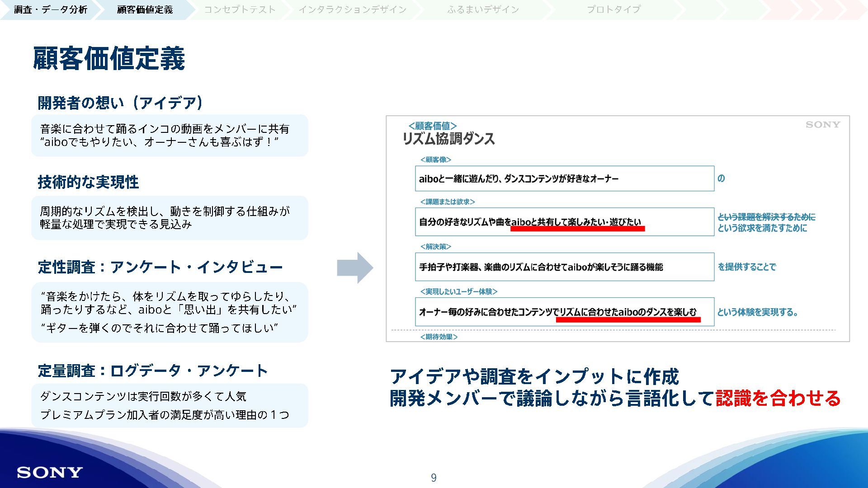Click the small Sony logo in the embedded slide
The image size is (868, 488).
(x=822, y=125)
